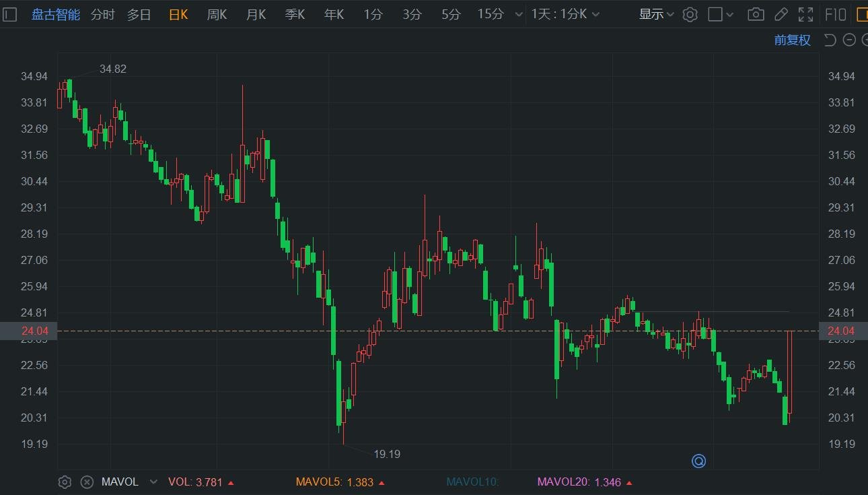Select the pencil drawing tool

pos(781,14)
